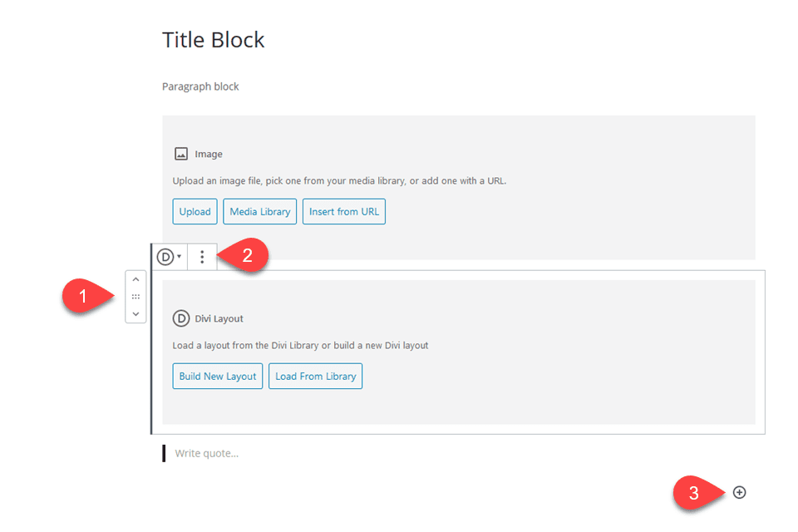Move the Divi block down with arrow icon

(x=135, y=313)
